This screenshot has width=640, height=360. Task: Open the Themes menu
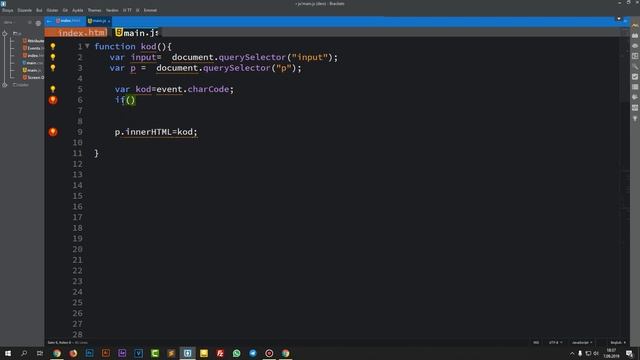tap(94, 10)
